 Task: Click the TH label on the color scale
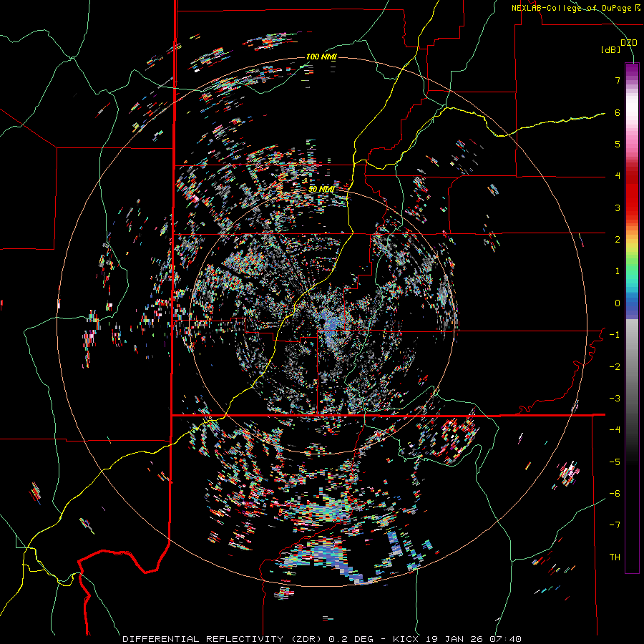[x=615, y=557]
